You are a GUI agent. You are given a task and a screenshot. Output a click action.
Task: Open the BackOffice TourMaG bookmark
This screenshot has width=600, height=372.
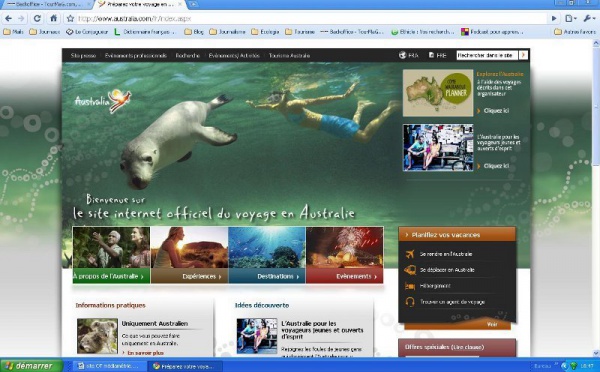click(352, 32)
